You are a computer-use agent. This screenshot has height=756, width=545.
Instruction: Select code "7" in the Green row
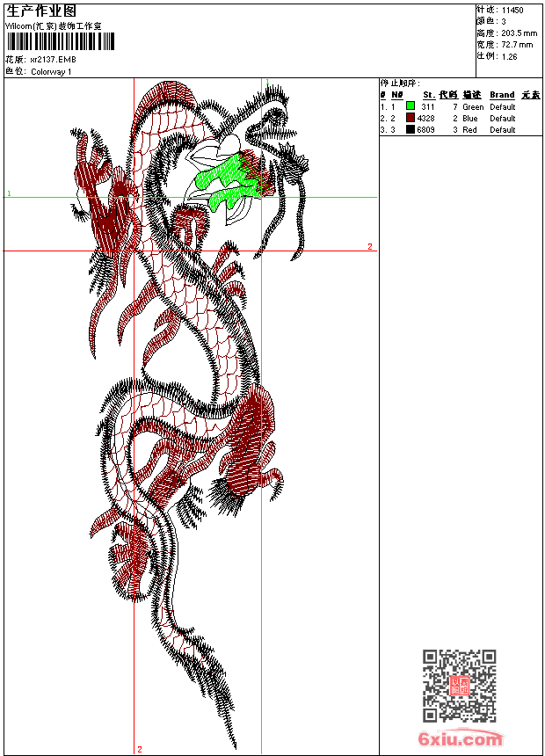pyautogui.click(x=454, y=107)
